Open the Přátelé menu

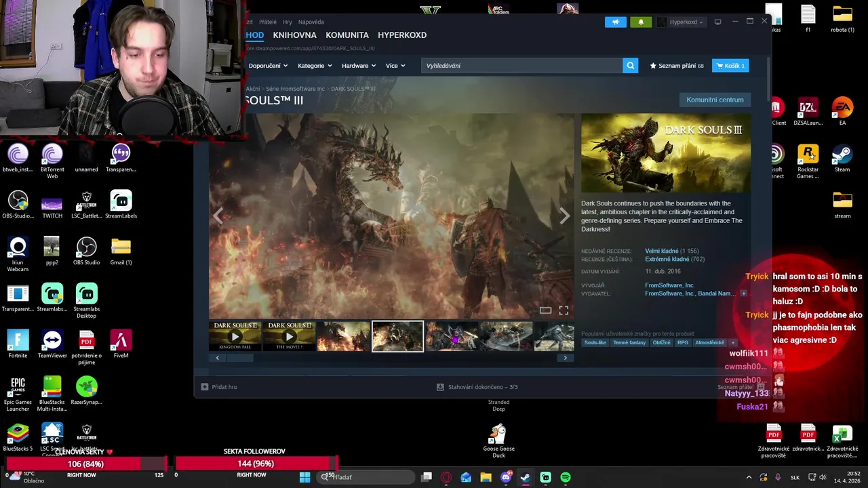pos(267,22)
